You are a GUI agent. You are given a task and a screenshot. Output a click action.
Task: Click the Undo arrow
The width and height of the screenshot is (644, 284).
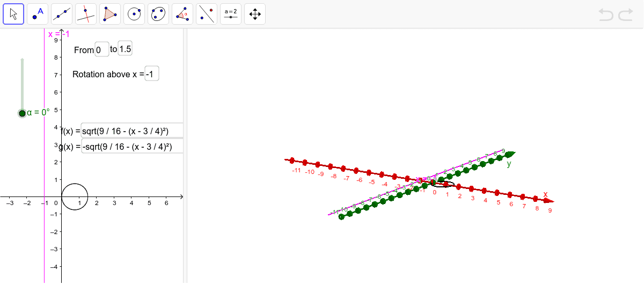606,14
